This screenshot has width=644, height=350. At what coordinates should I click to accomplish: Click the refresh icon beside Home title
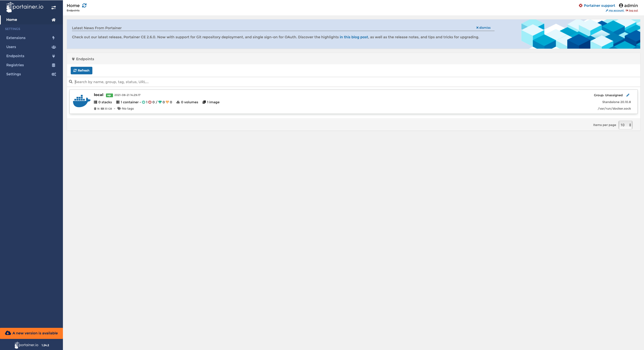[x=84, y=6]
